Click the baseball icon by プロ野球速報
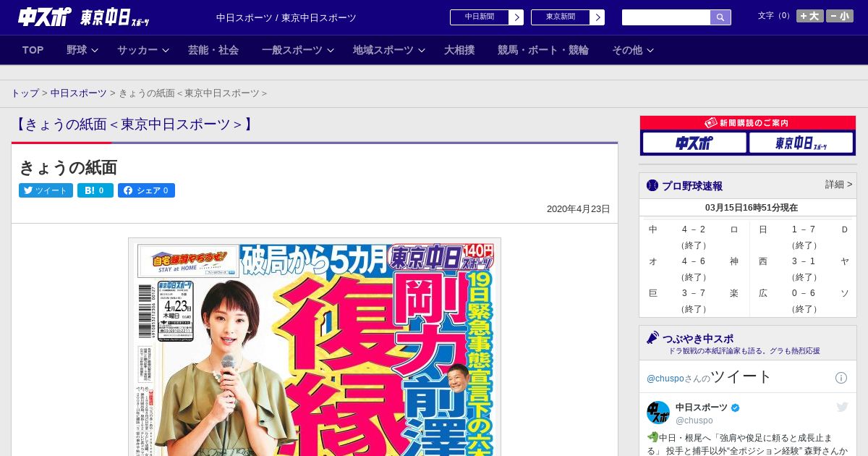 coord(652,185)
